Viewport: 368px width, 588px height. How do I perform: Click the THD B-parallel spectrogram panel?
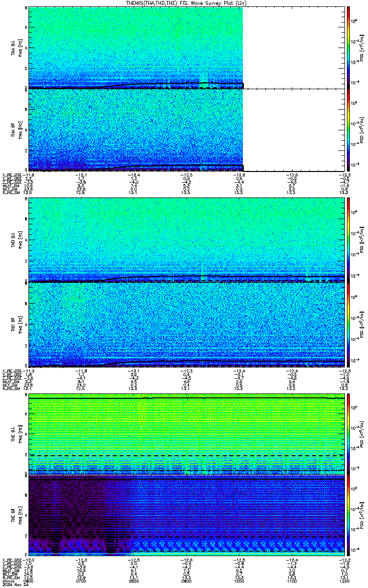click(x=186, y=324)
